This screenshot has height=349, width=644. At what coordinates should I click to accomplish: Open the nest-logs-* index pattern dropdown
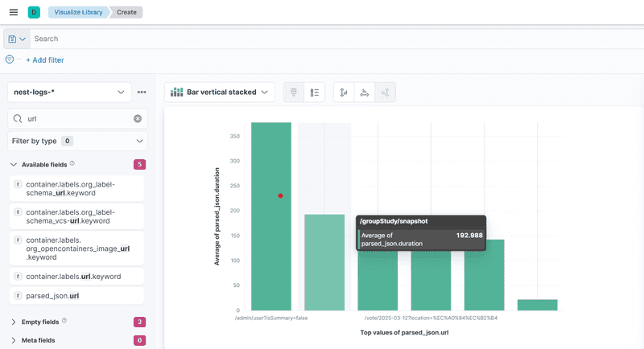pyautogui.click(x=69, y=92)
